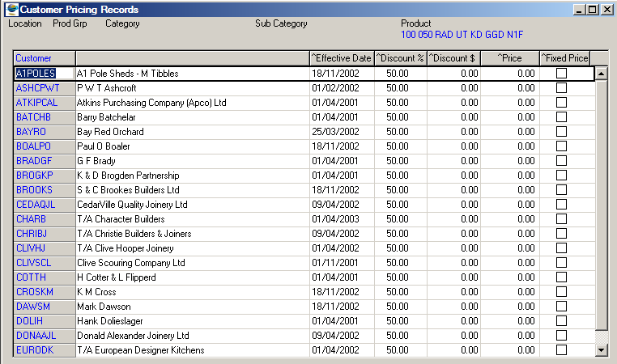Minimize the Customer Pricing Records window
This screenshot has height=364, width=617.
[x=578, y=10]
